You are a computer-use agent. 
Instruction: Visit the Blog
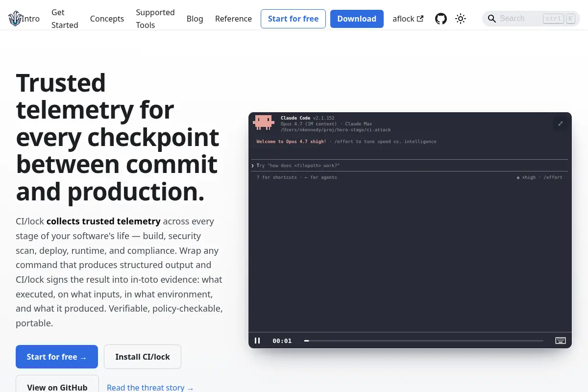point(195,19)
